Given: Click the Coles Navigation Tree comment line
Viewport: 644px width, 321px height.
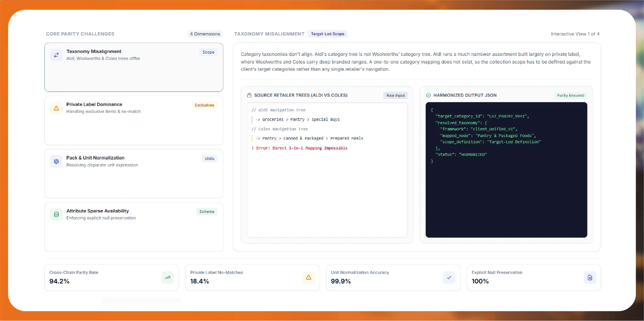Looking at the screenshot, I should point(280,129).
